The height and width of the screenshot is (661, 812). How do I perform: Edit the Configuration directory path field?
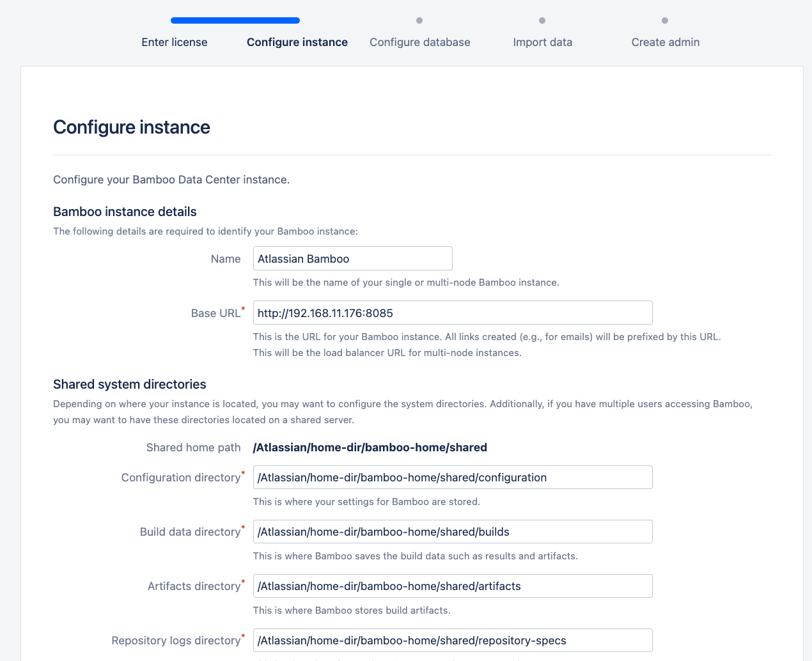coord(453,477)
